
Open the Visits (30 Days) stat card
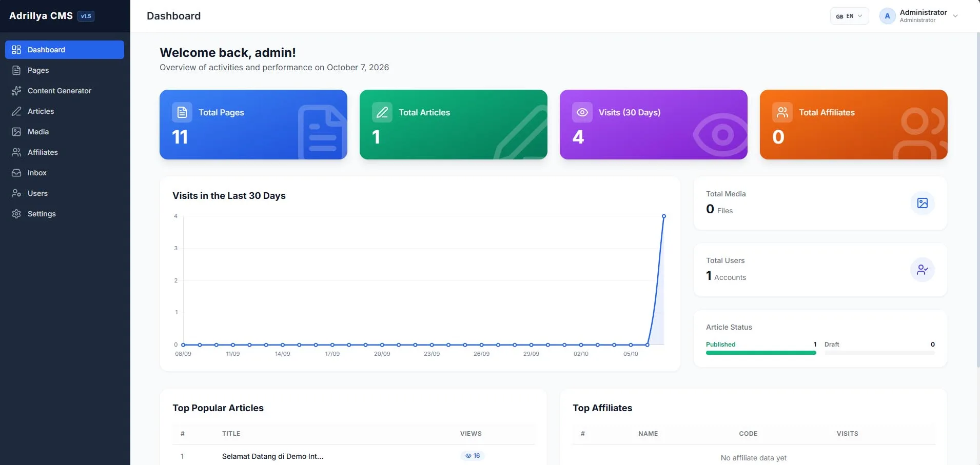654,125
